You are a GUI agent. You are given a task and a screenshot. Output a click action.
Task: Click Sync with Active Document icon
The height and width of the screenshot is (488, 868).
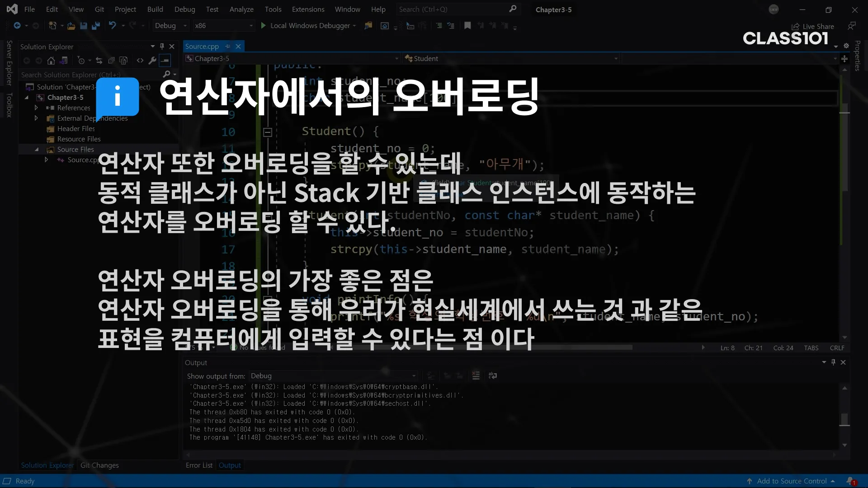pos(99,61)
